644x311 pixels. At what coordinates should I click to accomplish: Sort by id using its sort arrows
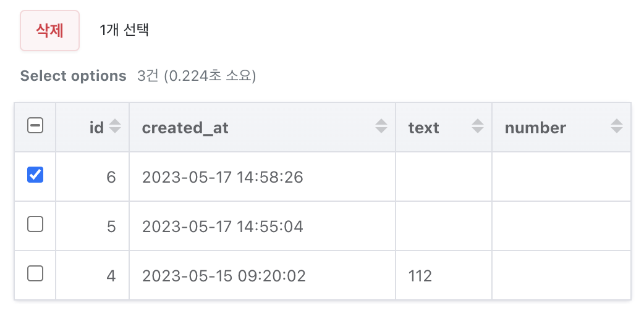coord(115,126)
